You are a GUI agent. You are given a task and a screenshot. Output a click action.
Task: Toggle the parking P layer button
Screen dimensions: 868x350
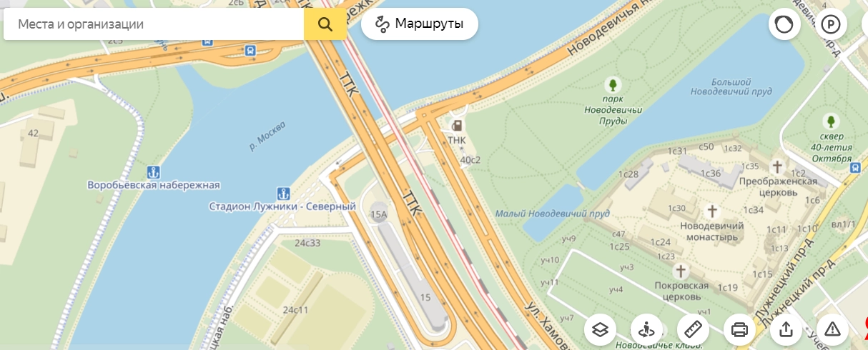coord(830,25)
